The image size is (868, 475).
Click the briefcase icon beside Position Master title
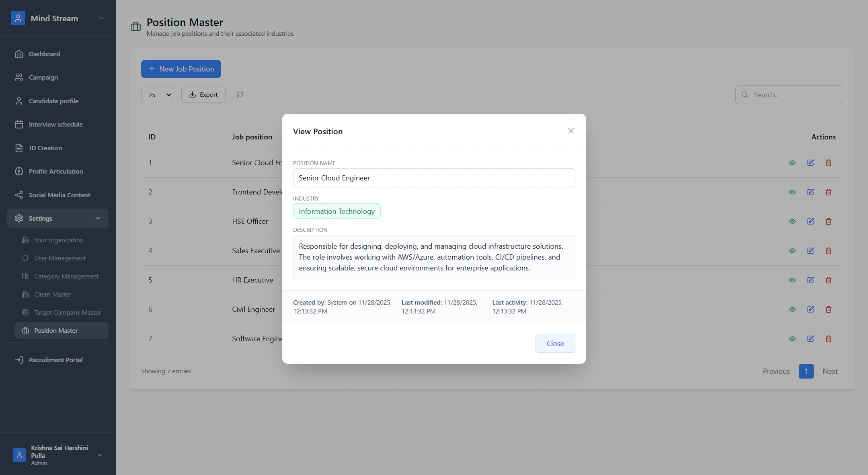[135, 27]
